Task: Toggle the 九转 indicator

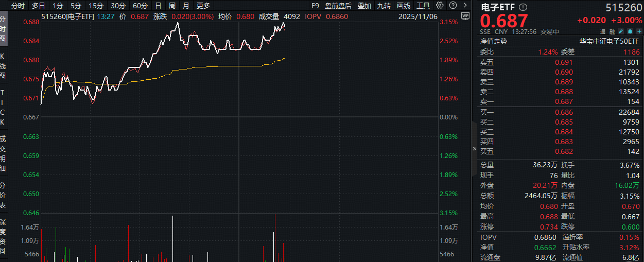Action: point(384,6)
